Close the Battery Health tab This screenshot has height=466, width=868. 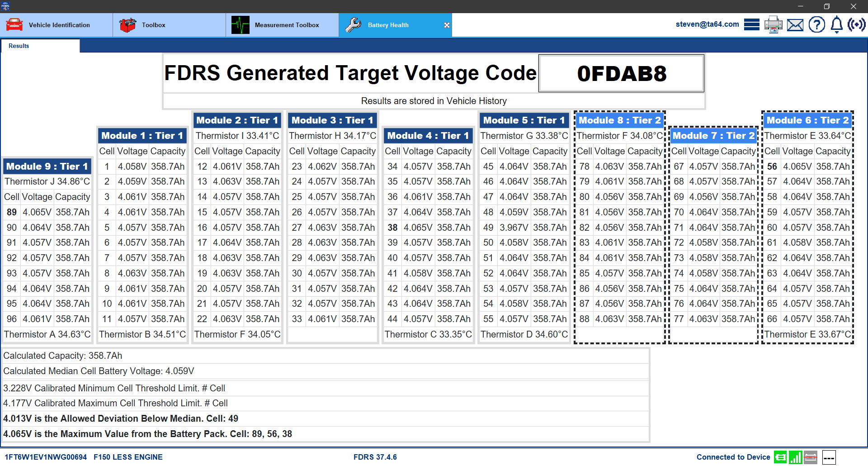point(447,25)
